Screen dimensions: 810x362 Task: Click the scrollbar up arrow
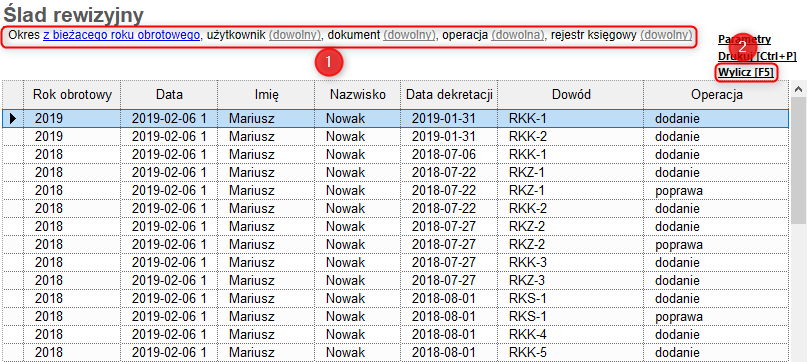click(x=799, y=88)
